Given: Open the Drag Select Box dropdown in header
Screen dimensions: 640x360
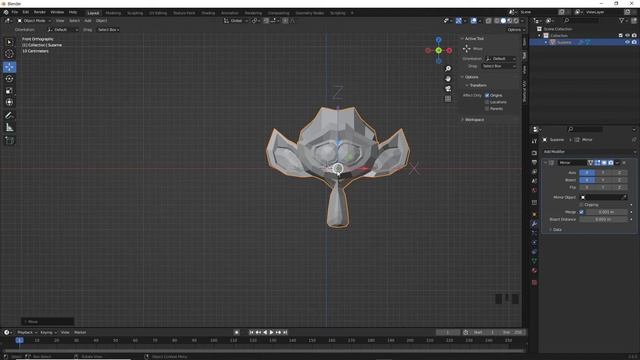Looking at the screenshot, I should [x=108, y=30].
